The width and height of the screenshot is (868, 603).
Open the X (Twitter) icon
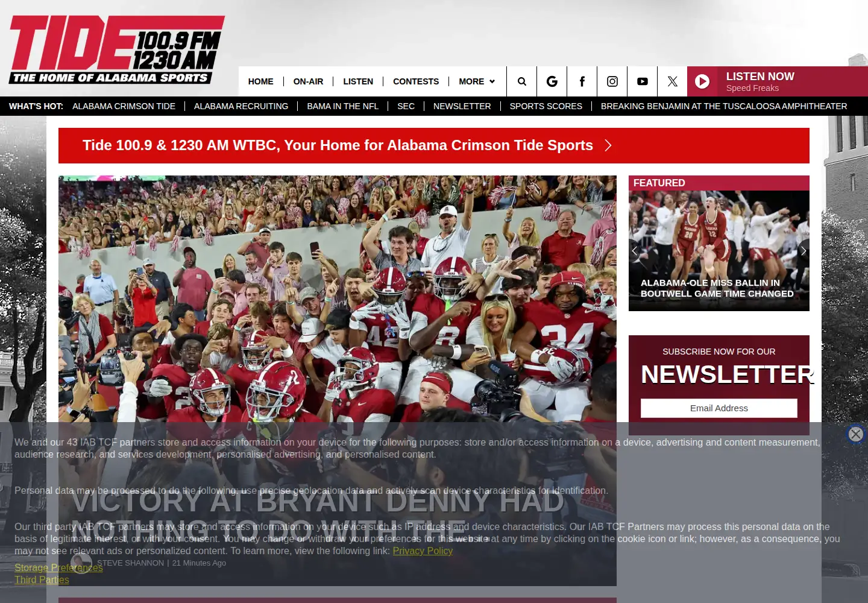point(673,81)
